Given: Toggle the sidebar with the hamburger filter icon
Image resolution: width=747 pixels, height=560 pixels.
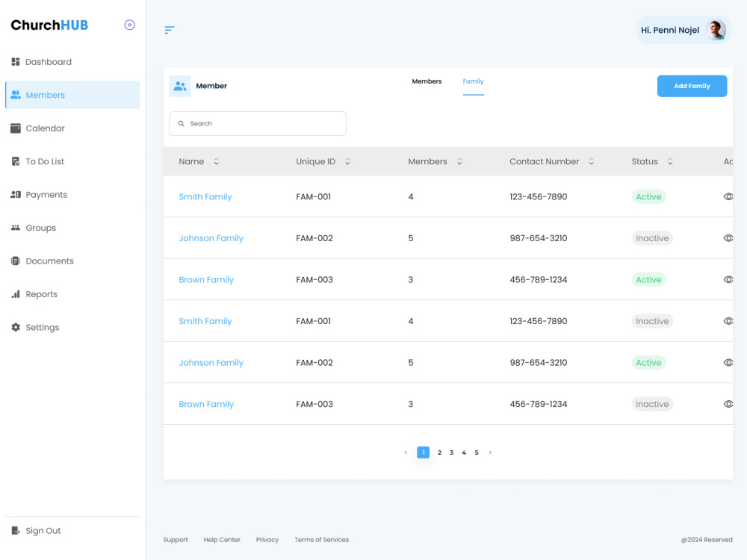Looking at the screenshot, I should click(x=169, y=30).
